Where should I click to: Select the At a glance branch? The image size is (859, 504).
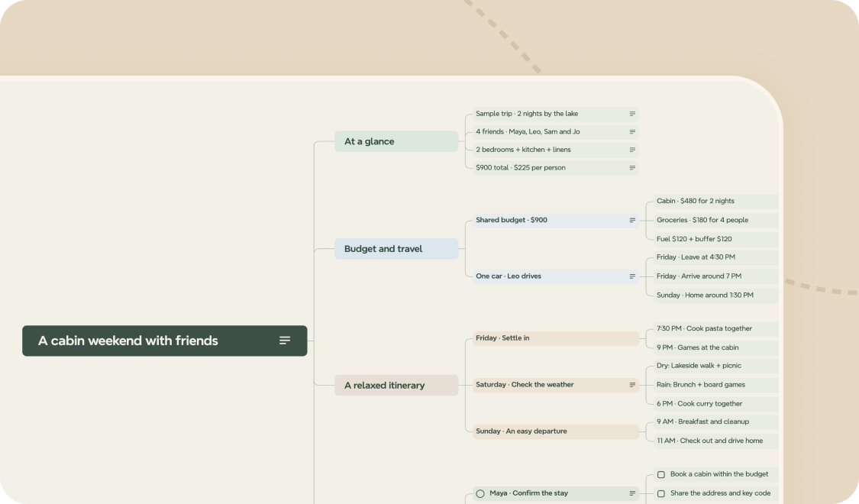click(x=396, y=141)
